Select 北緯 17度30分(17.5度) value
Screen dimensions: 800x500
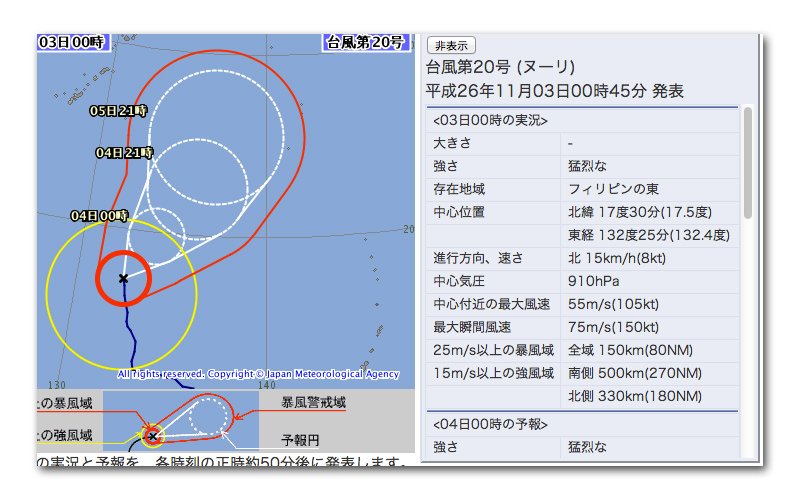(x=640, y=212)
